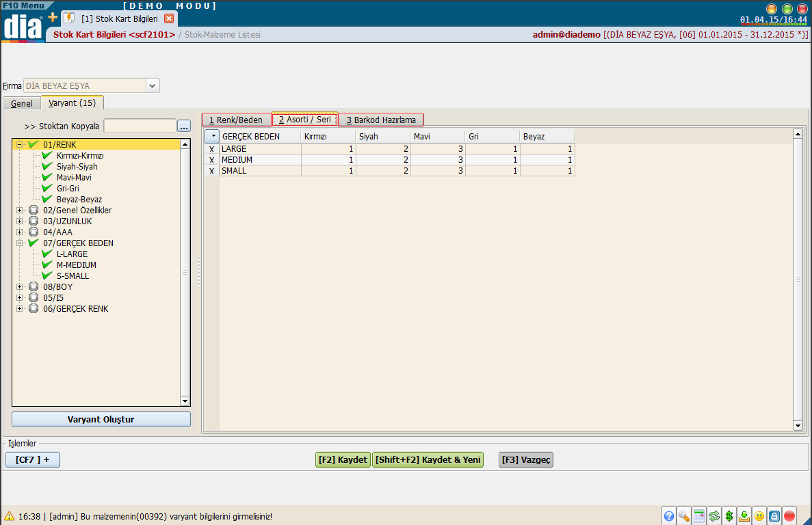Click X marker on SMALL row
Screen dimensions: 812x525
(211, 171)
